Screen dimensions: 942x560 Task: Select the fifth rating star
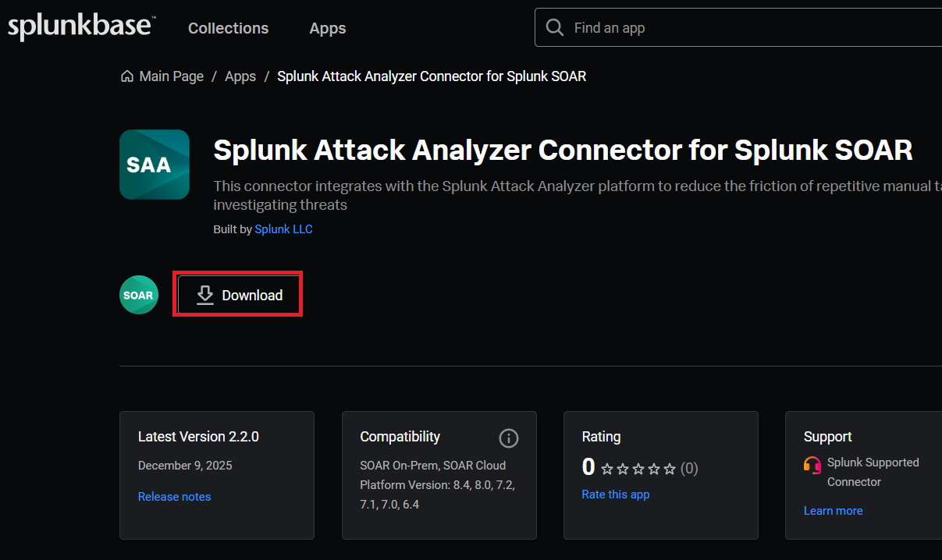point(669,469)
